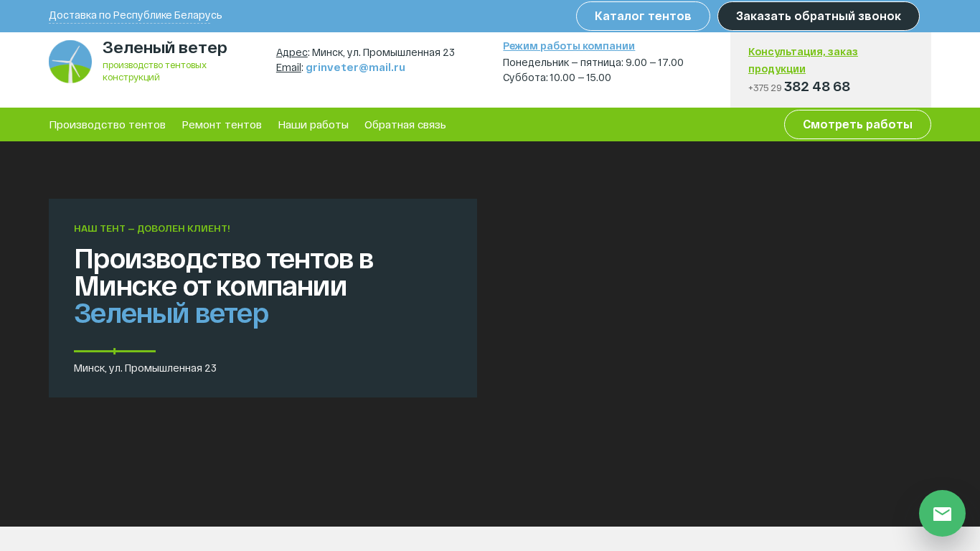Click the wind turbine logo icon
This screenshot has height=551, width=980.
[70, 62]
